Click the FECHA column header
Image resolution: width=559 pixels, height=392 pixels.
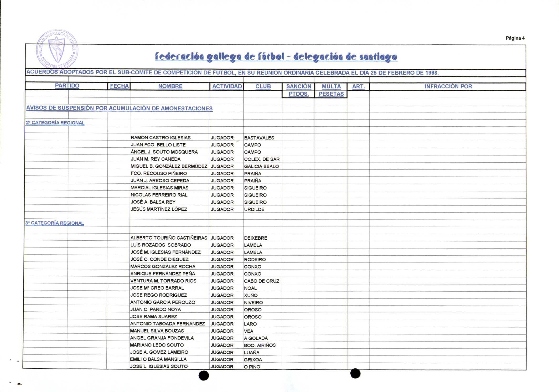[x=119, y=86]
